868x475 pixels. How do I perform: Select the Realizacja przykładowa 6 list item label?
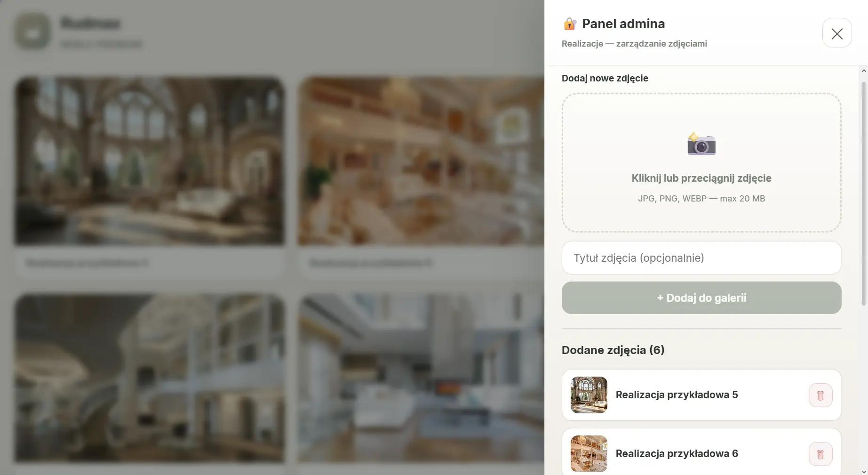pyautogui.click(x=677, y=453)
